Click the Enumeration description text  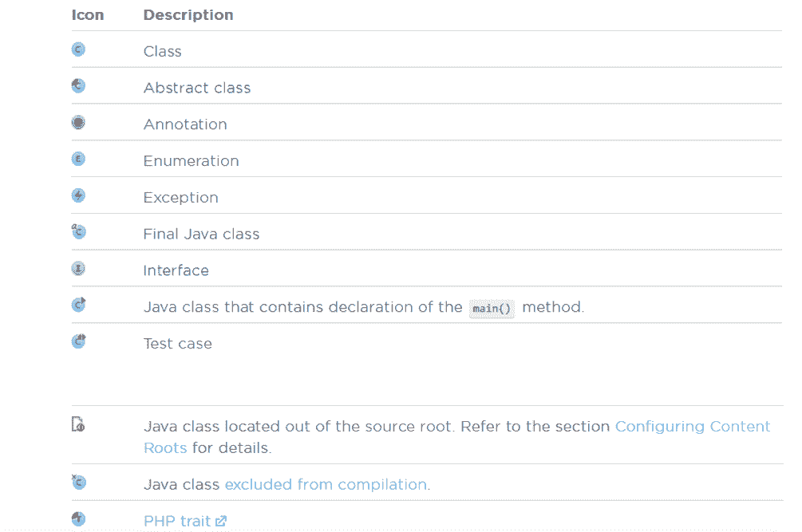click(191, 161)
